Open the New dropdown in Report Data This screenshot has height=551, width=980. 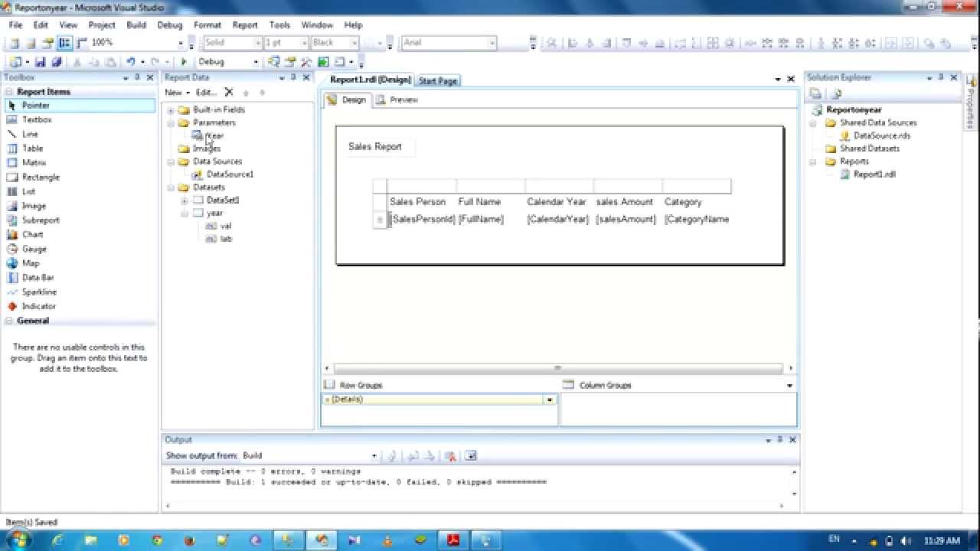[x=177, y=92]
